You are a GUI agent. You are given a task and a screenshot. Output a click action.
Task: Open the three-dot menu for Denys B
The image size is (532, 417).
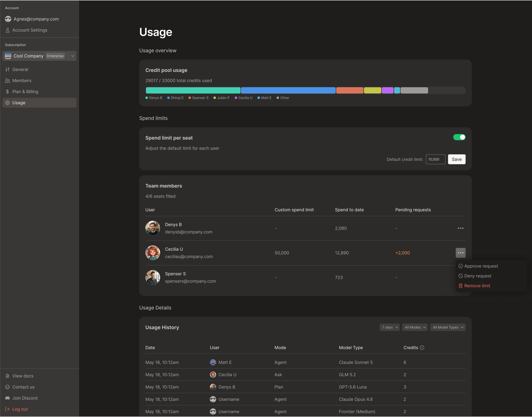point(460,228)
